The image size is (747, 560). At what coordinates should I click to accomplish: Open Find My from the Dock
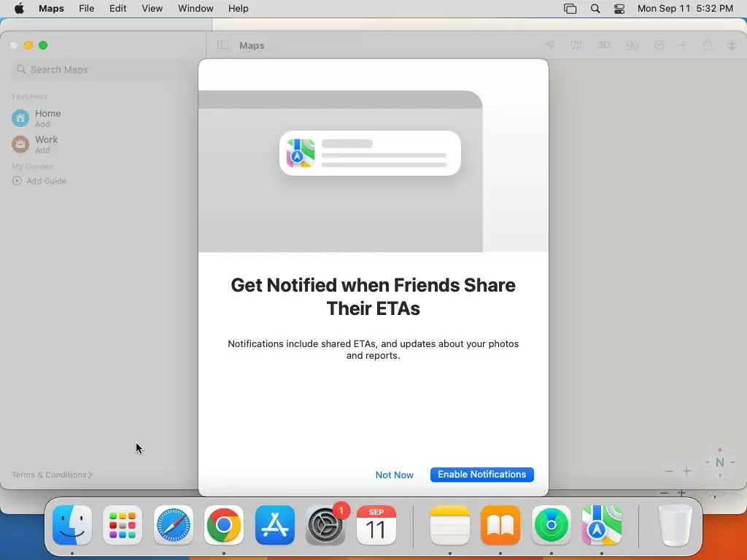(x=551, y=525)
